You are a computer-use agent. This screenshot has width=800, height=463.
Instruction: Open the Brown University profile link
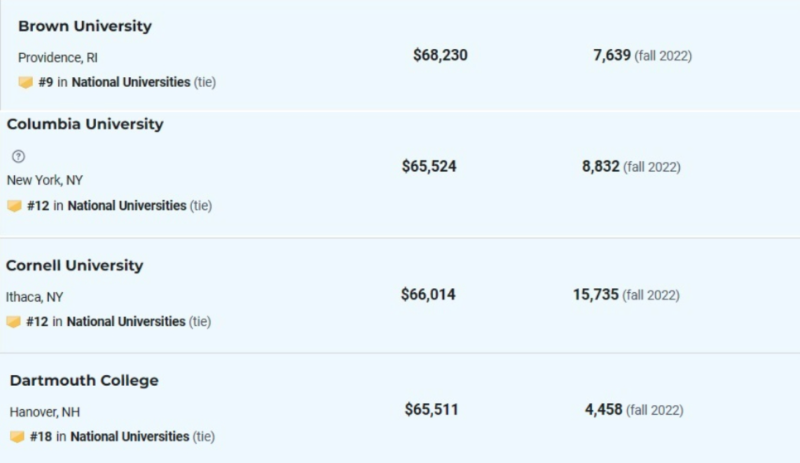tap(85, 26)
